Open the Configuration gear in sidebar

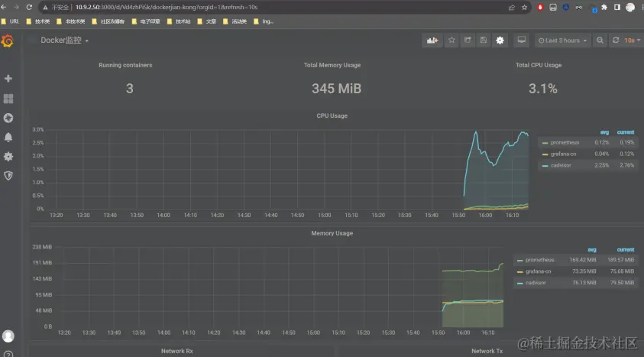pyautogui.click(x=8, y=157)
